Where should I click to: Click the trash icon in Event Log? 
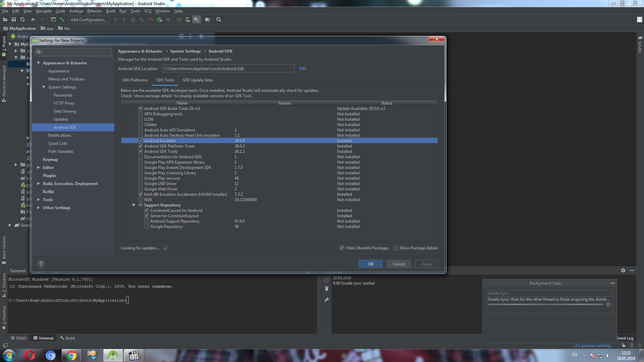pyautogui.click(x=327, y=288)
